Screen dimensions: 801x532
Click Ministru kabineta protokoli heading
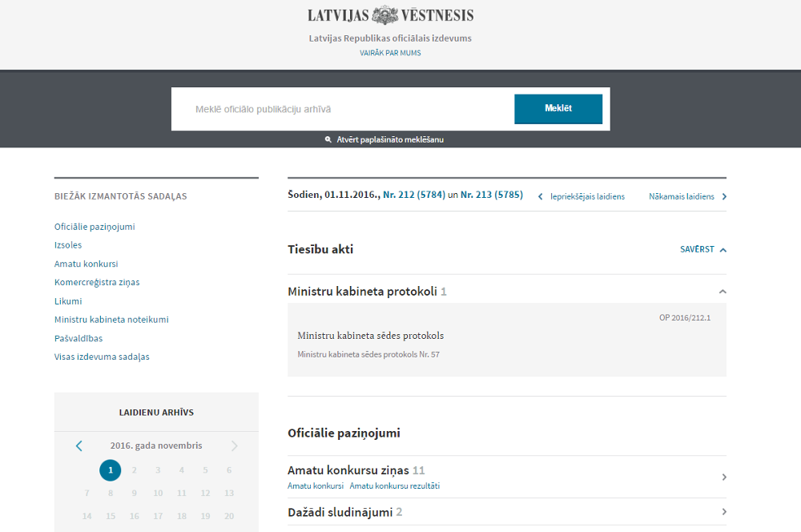tap(362, 292)
